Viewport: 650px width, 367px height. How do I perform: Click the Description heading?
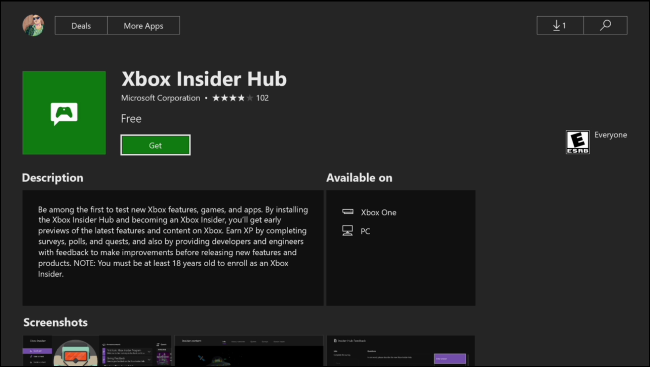pyautogui.click(x=53, y=178)
